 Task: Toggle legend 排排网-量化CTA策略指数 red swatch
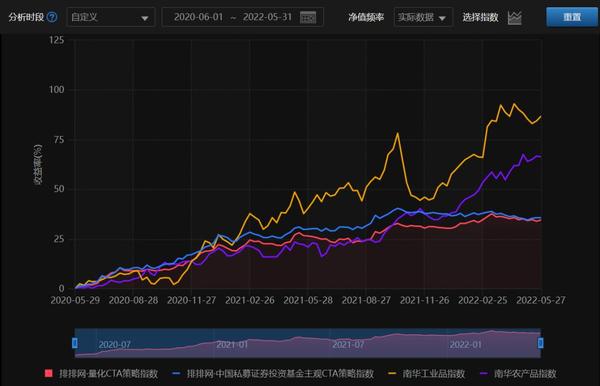49,373
